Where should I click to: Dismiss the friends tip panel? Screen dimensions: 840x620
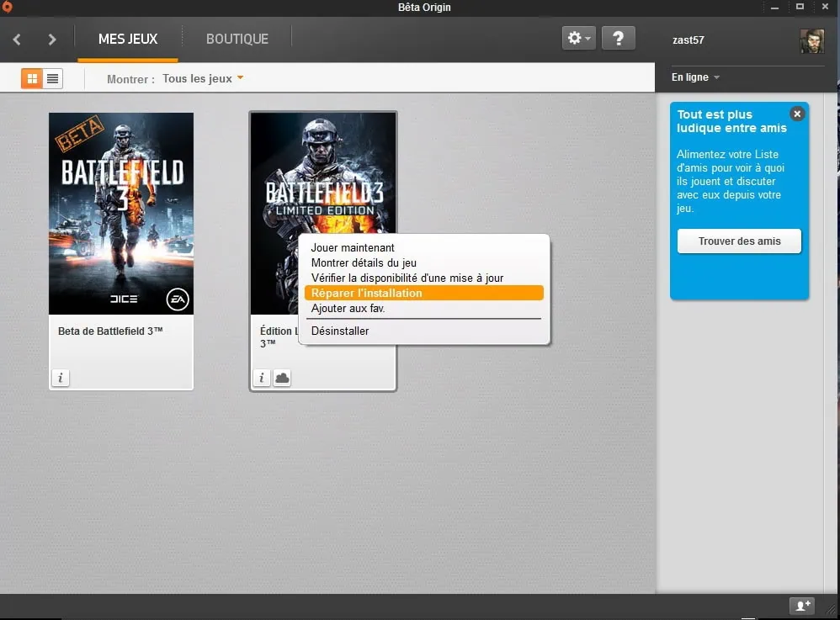pyautogui.click(x=797, y=114)
